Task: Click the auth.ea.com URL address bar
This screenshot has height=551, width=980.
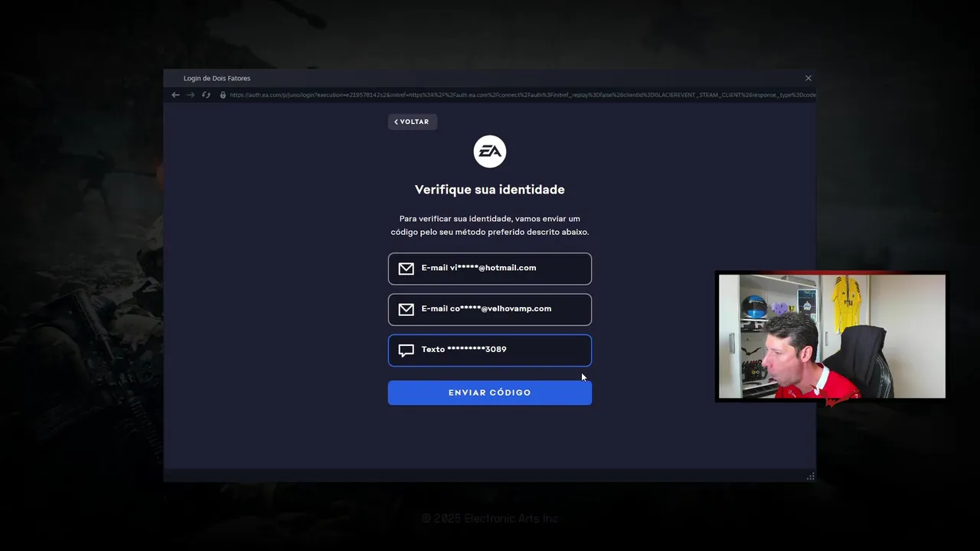Action: point(522,95)
